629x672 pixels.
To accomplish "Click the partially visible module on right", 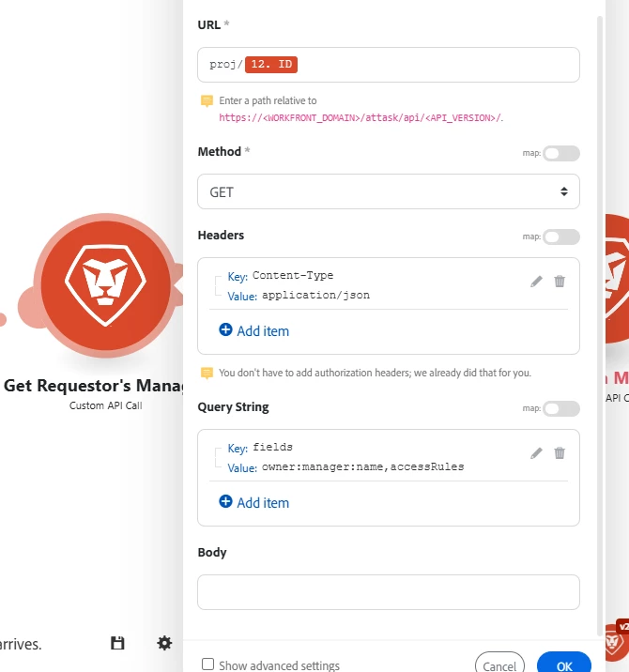I will point(617,279).
